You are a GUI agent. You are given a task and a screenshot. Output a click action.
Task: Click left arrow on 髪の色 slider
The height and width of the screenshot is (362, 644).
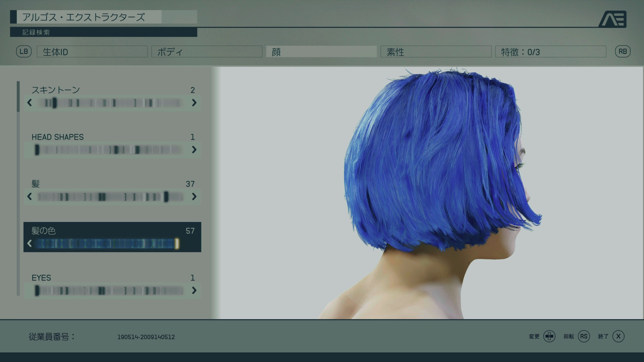30,244
